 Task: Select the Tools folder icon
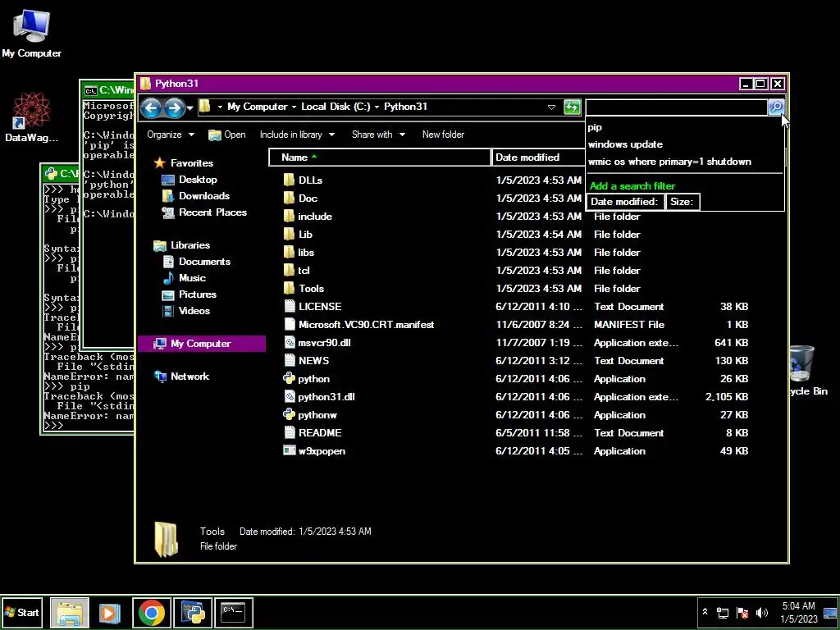pos(290,288)
